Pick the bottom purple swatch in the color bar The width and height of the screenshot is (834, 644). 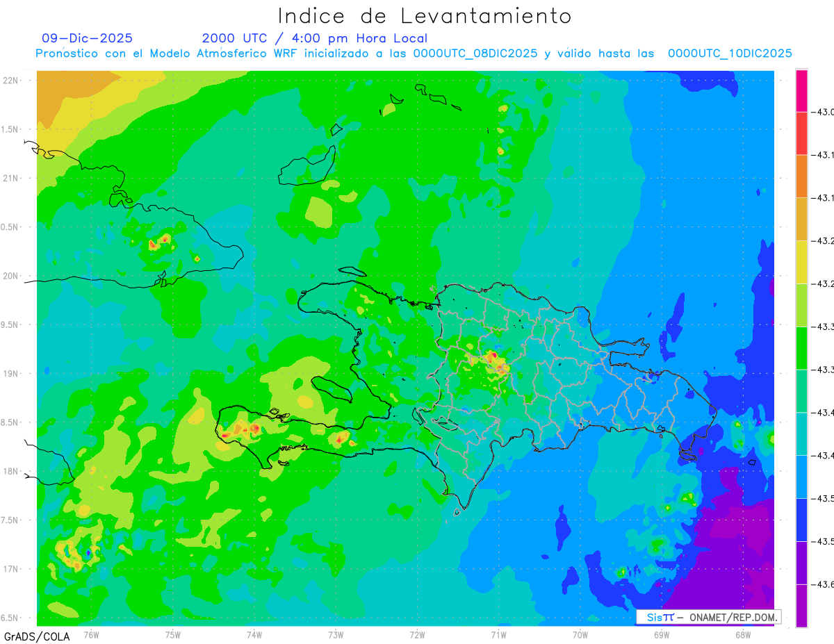[801, 606]
